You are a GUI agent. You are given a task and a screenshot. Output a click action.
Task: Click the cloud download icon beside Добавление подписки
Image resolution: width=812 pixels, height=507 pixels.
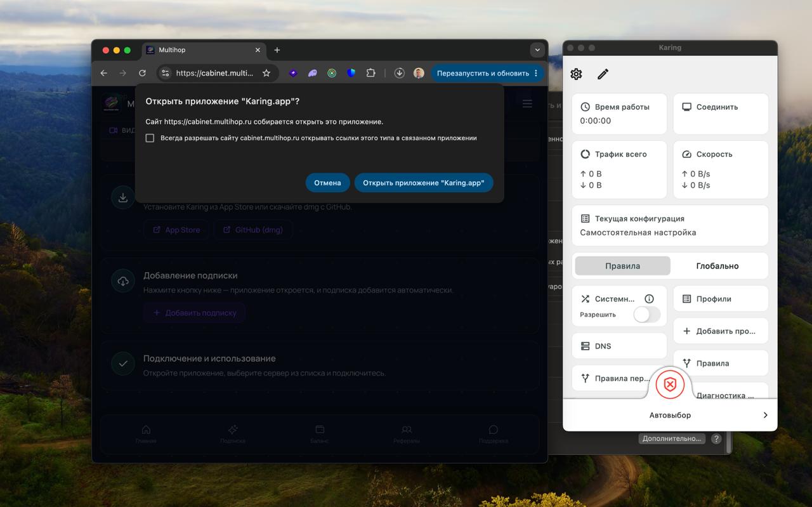[x=123, y=280]
